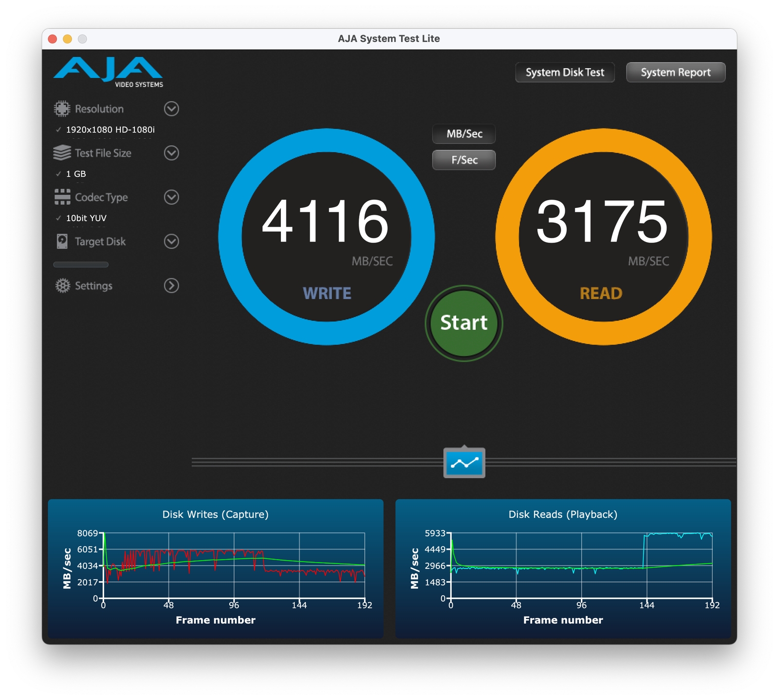Image resolution: width=779 pixels, height=700 pixels.
Task: Open the System Report view
Action: [x=676, y=73]
